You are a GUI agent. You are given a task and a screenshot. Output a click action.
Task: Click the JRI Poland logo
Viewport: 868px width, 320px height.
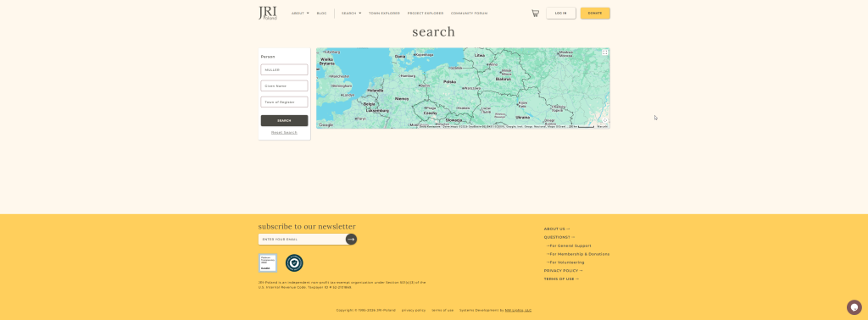pyautogui.click(x=268, y=14)
